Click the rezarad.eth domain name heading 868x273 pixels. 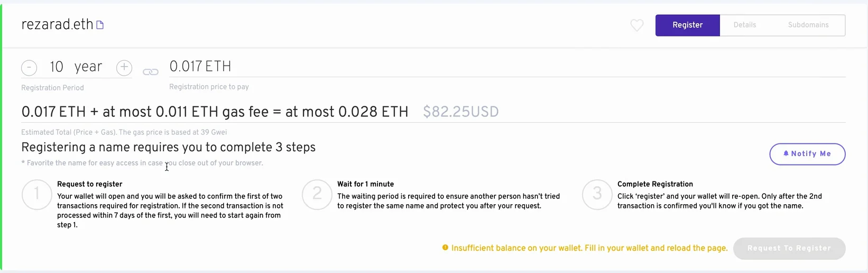[x=57, y=25]
